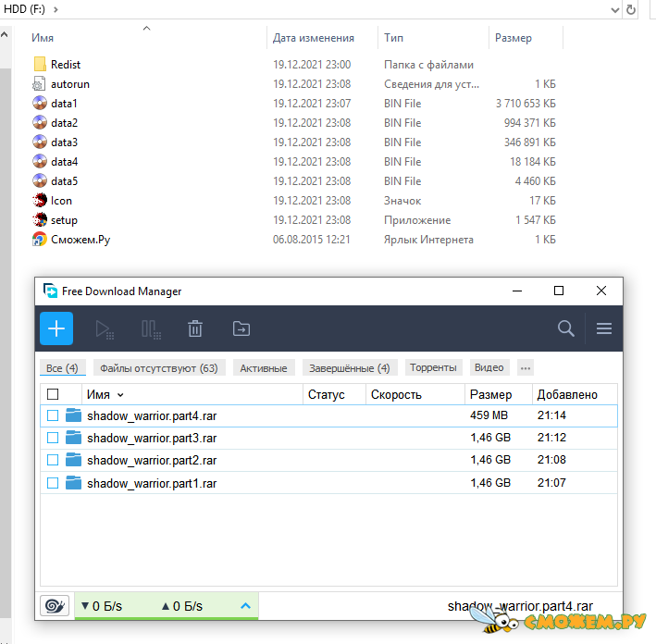This screenshot has width=656, height=644.
Task: Click the start all downloads play icon
Action: [105, 329]
